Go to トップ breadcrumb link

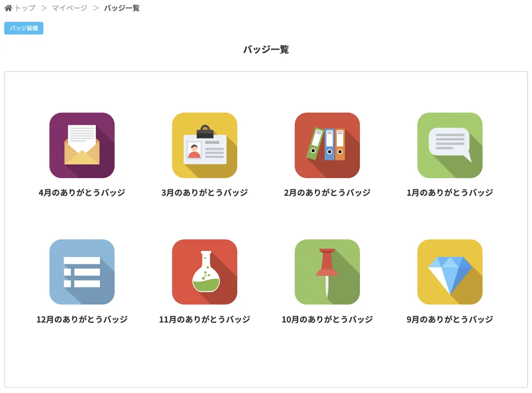click(x=25, y=8)
